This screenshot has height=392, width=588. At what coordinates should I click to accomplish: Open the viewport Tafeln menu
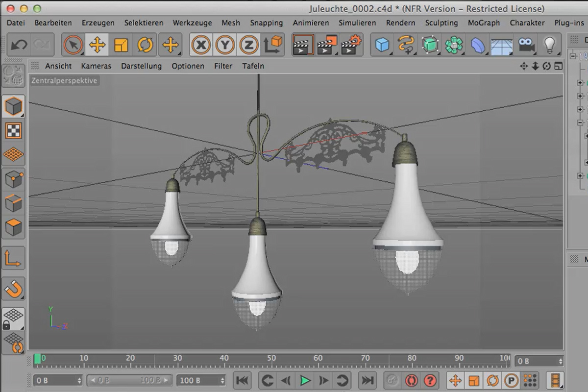click(x=253, y=66)
